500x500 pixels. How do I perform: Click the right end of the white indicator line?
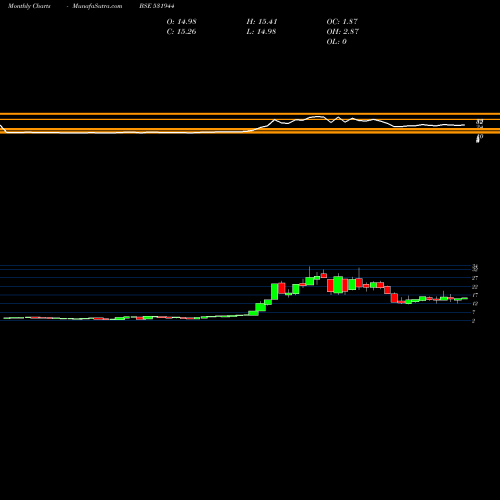point(464,125)
